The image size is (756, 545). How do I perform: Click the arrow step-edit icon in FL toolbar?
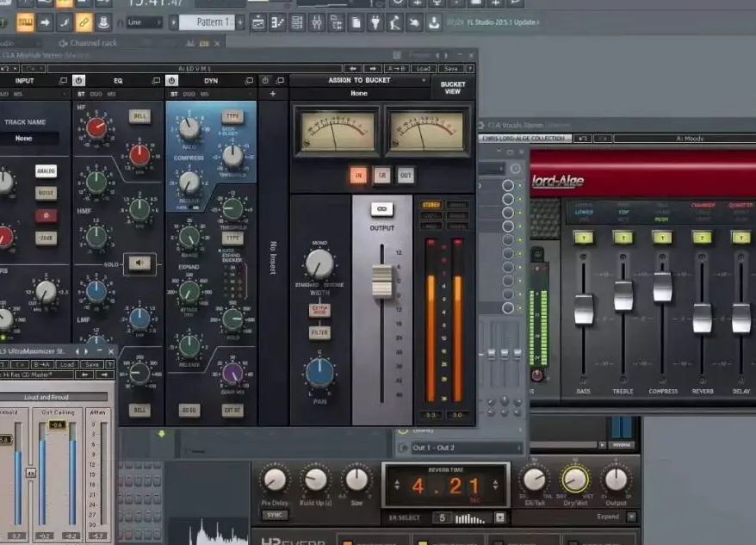point(45,22)
